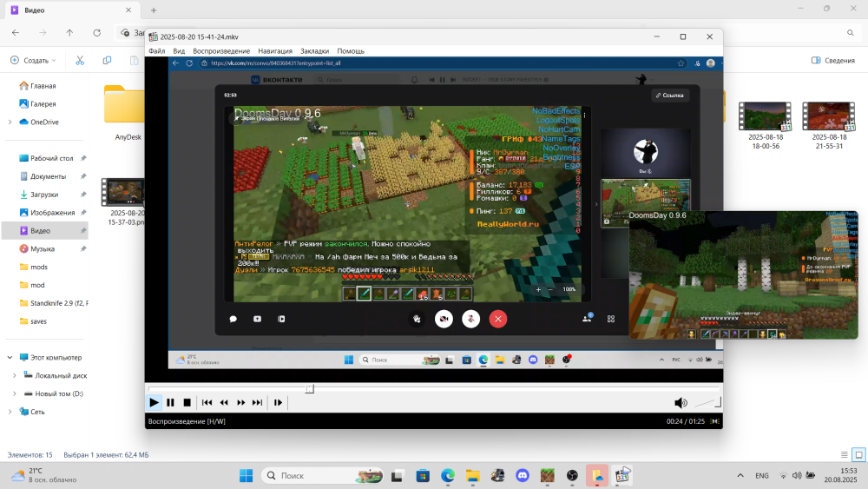
Task: Go back in Explorer navigation
Action: coord(16,33)
